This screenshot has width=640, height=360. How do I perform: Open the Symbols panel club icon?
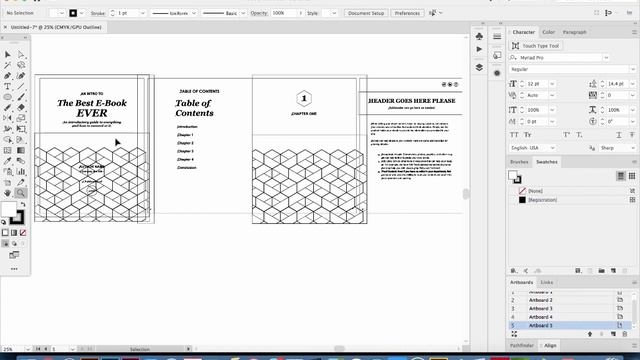point(479,37)
